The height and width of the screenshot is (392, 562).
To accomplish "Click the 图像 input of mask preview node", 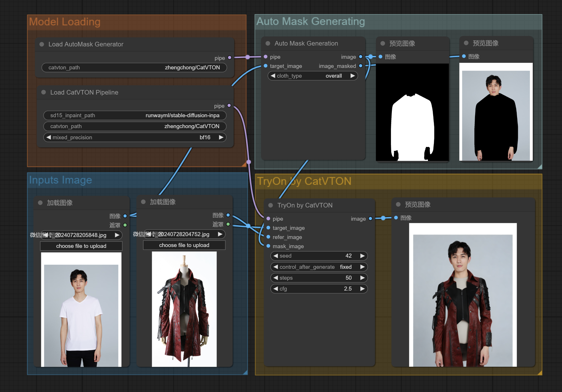I will click(x=380, y=57).
